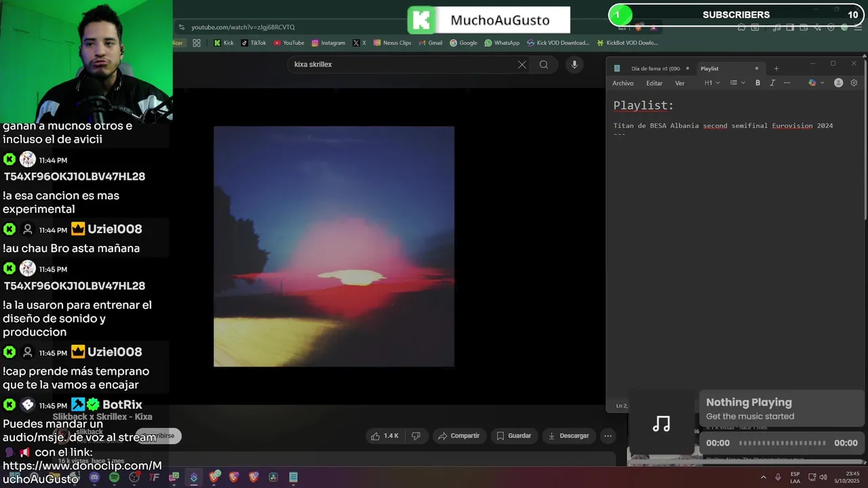Image resolution: width=868 pixels, height=488 pixels.
Task: Open Notepad from the taskbar
Action: 293,478
